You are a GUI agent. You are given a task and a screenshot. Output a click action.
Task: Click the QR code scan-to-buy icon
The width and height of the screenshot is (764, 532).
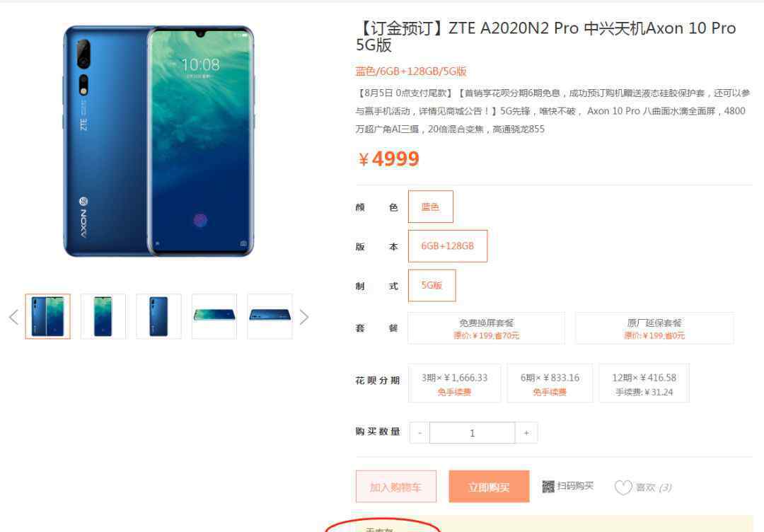tap(548, 486)
